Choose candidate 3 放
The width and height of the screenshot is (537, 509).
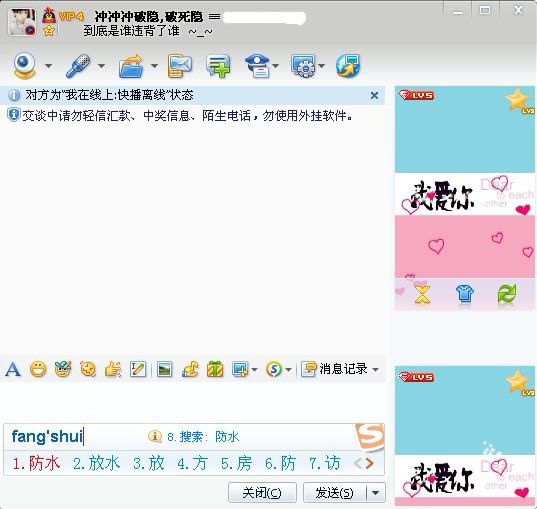[149, 463]
